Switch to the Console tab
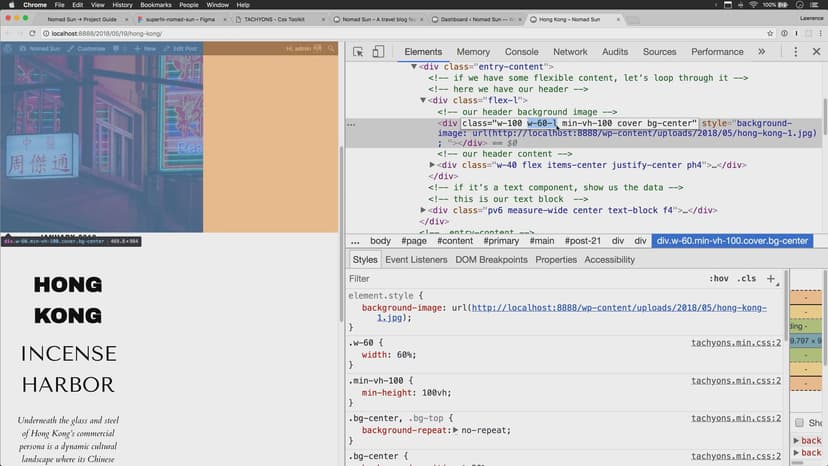Screen dimensions: 828x466 click(x=521, y=52)
